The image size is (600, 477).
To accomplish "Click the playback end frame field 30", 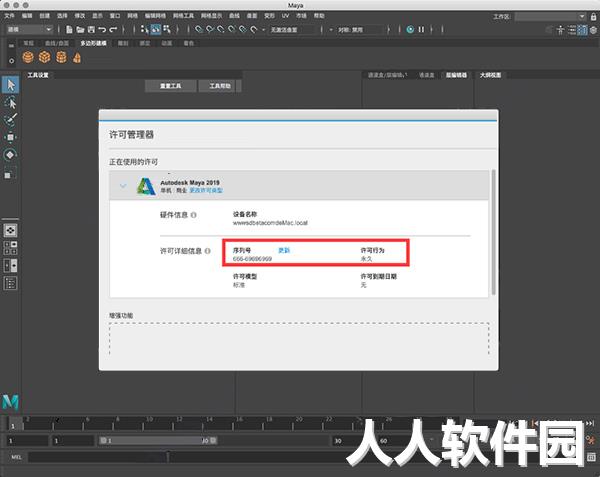I will (344, 441).
